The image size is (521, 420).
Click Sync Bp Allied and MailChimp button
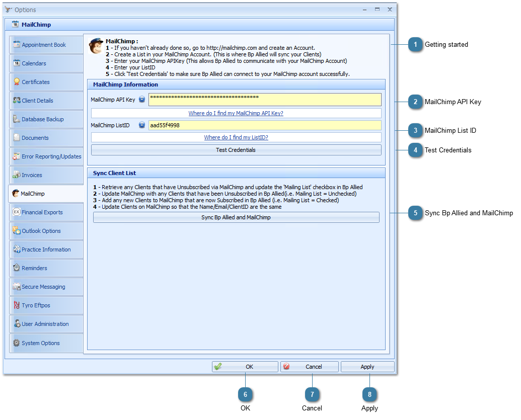pos(236,217)
